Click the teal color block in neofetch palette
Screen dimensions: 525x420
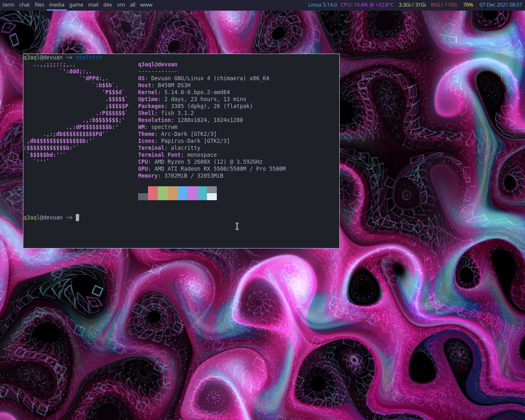coord(202,193)
